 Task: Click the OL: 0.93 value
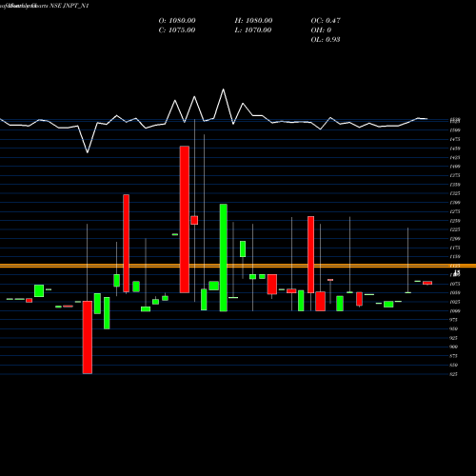click(326, 40)
